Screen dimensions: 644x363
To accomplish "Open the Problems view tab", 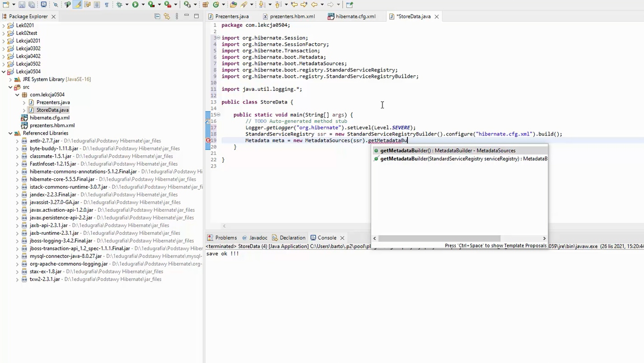I will (225, 238).
